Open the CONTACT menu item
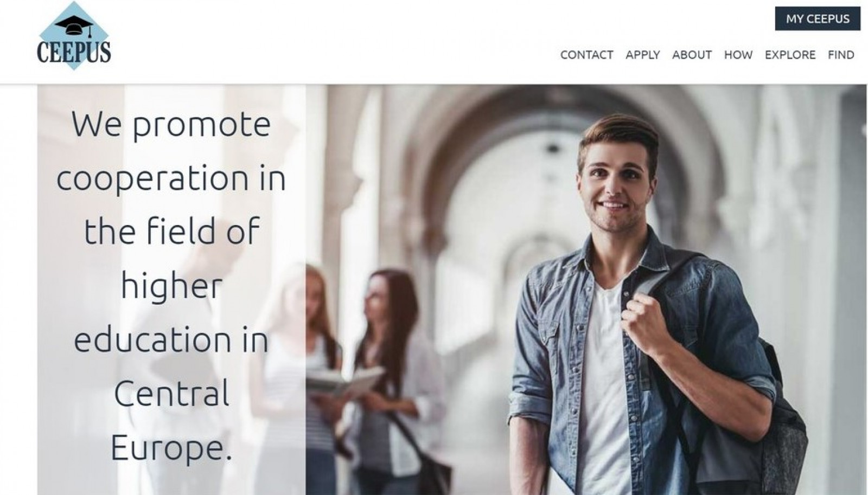This screenshot has height=495, width=868. click(586, 55)
